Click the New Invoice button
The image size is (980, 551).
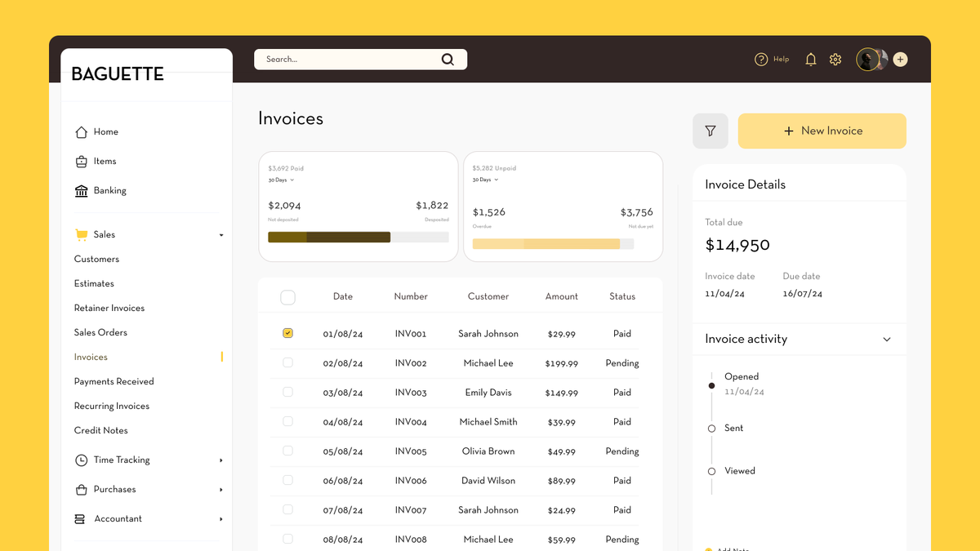point(822,131)
